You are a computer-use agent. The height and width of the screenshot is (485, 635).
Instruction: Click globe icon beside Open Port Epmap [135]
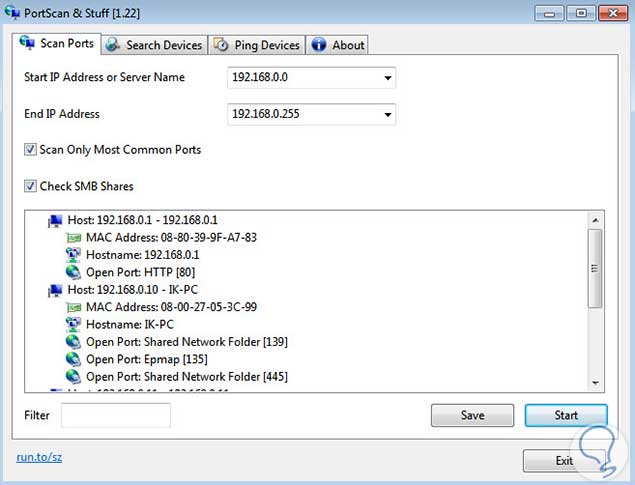[x=73, y=359]
